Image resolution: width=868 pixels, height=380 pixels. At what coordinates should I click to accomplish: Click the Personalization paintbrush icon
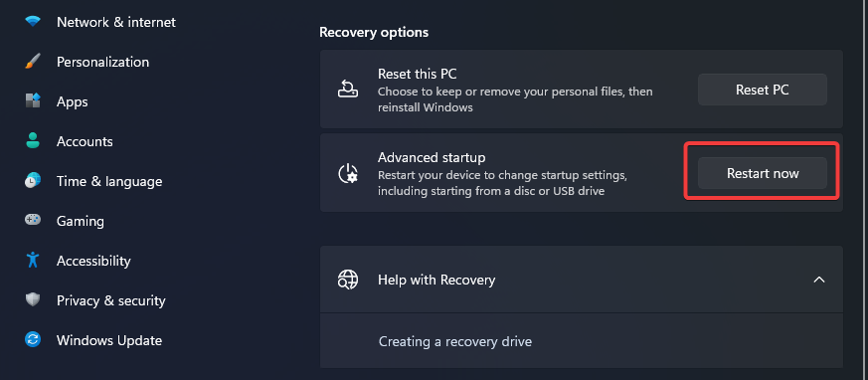click(x=33, y=62)
